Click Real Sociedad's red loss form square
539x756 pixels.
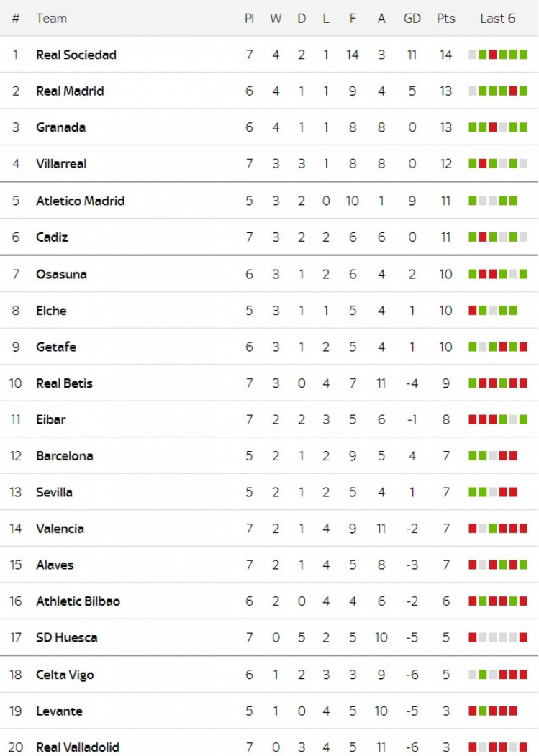click(493, 55)
